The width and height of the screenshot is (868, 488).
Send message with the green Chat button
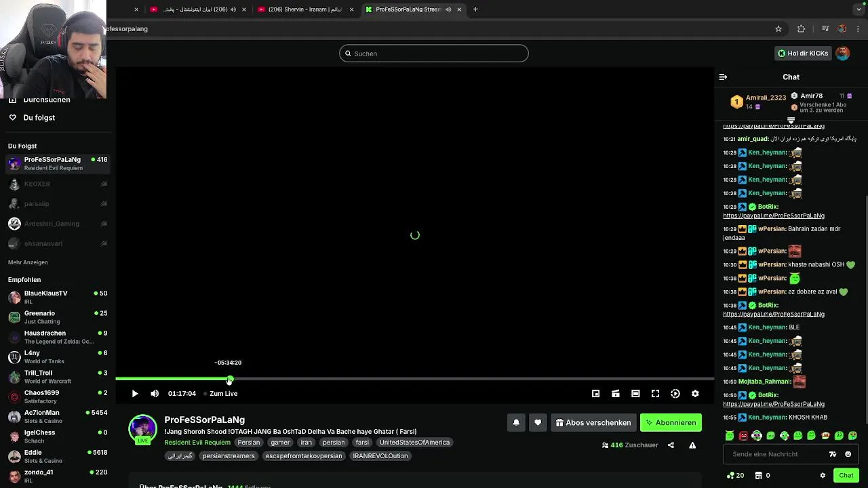[846, 476]
